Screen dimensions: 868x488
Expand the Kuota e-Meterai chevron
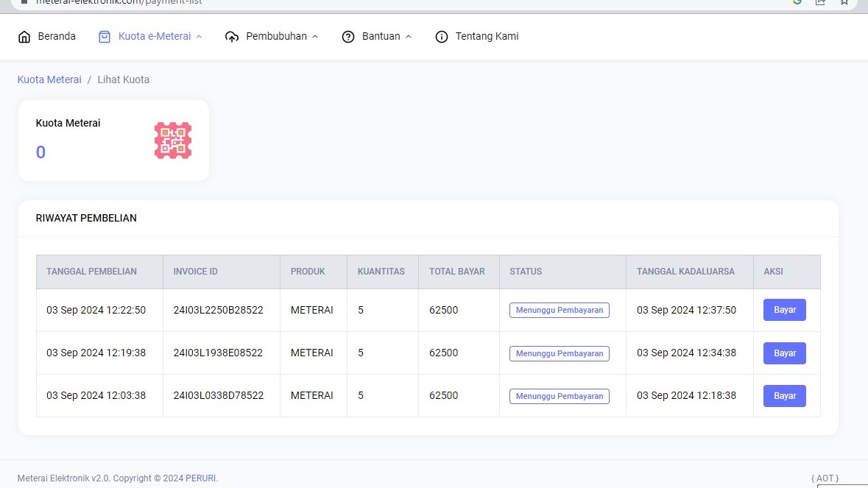200,37
